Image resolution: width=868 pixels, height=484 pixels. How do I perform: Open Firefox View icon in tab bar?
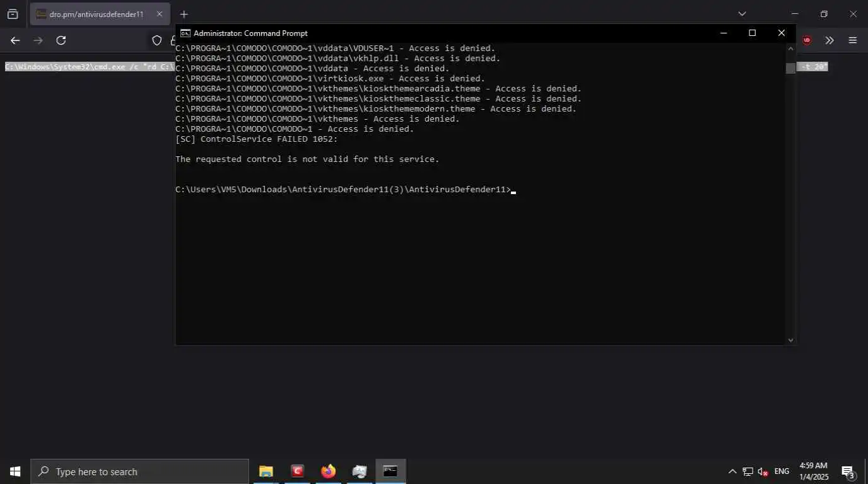pyautogui.click(x=13, y=14)
